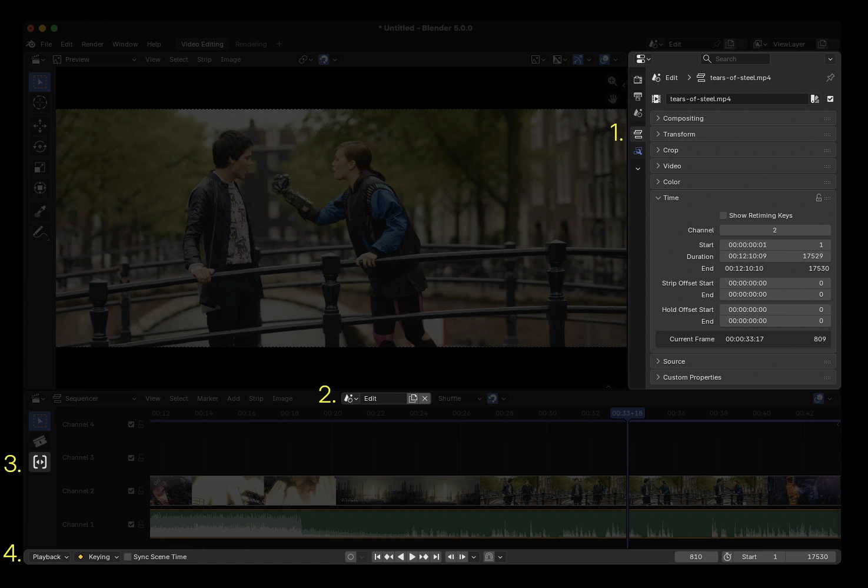Enable Sync Scene Time
Image resolution: width=868 pixels, height=588 pixels.
[x=128, y=556]
